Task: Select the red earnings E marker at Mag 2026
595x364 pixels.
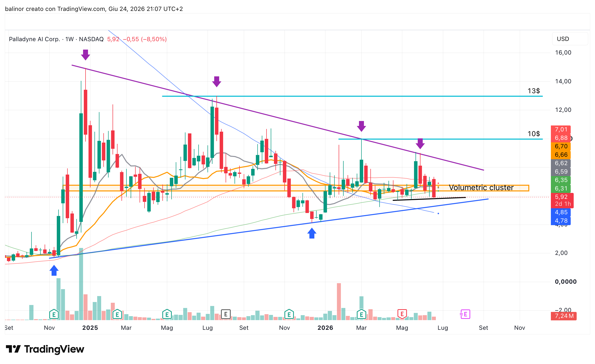Action: [402, 314]
